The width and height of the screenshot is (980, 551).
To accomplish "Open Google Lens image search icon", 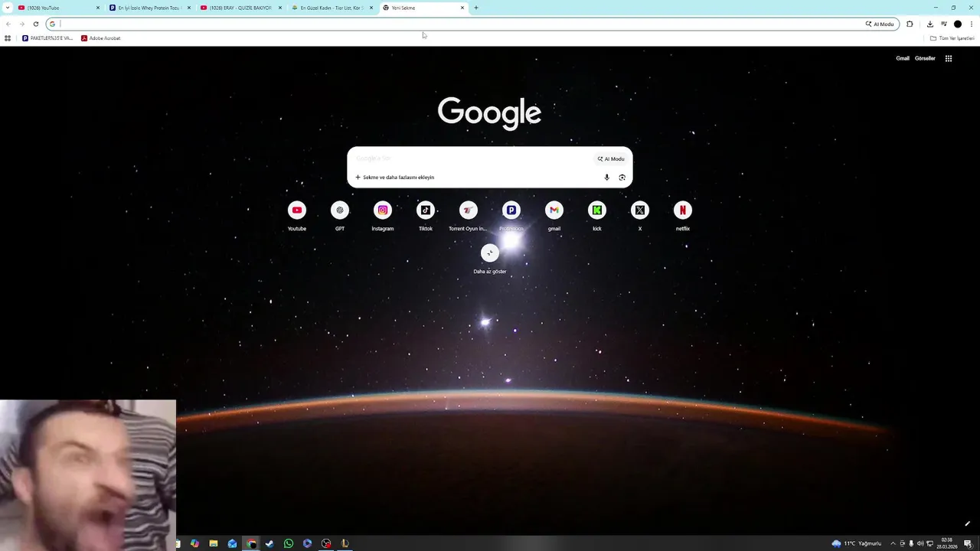I will [x=622, y=178].
